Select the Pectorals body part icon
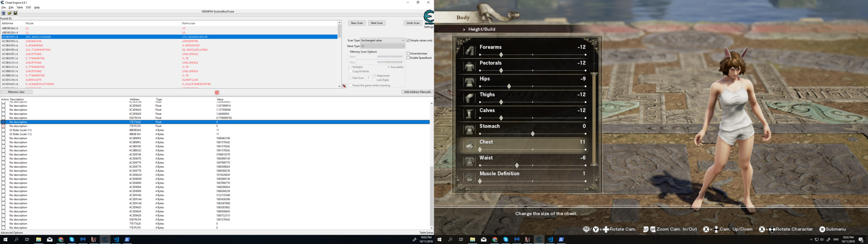868x244 pixels. coord(470,66)
